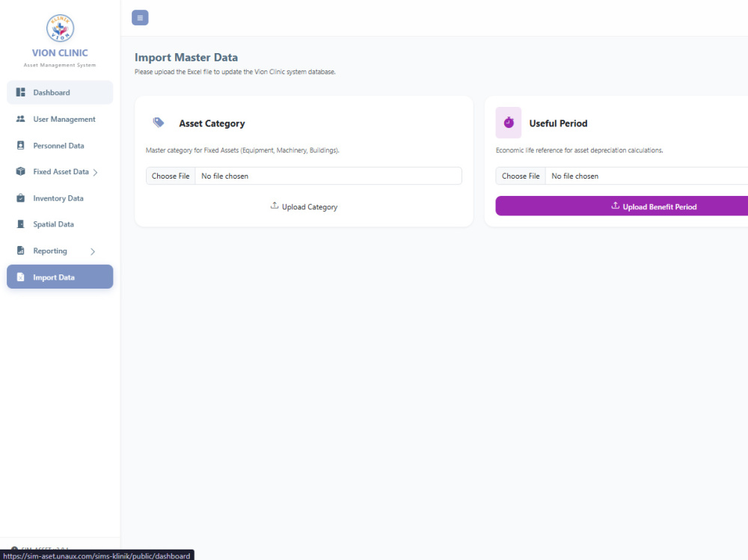Image resolution: width=748 pixels, height=560 pixels.
Task: Open Personnel Data page
Action: click(x=60, y=145)
